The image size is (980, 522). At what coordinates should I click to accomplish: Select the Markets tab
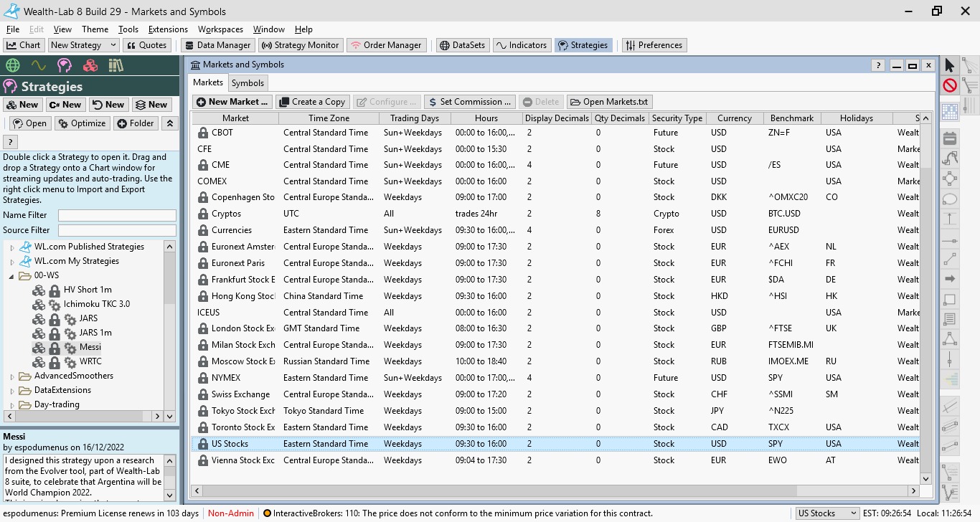pos(208,82)
